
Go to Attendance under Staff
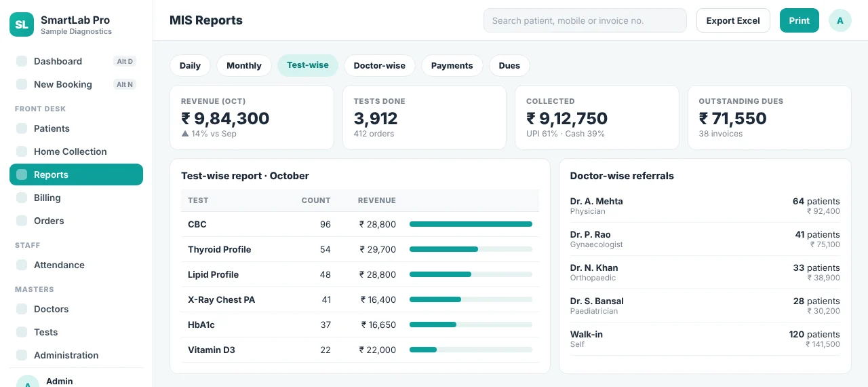[x=76, y=265]
